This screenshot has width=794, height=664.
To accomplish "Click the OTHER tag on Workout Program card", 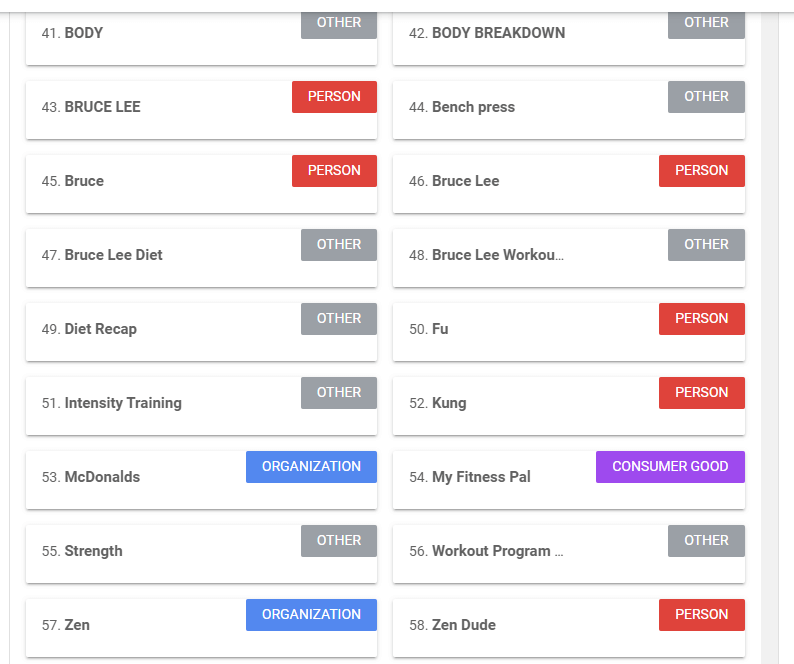I will click(706, 541).
